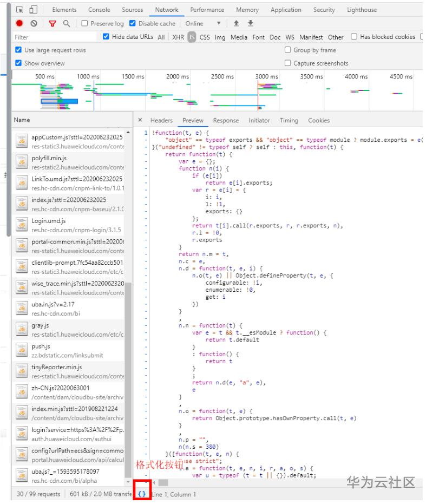Viewport: 426px width, 504px height.
Task: Toggle the JS type filter
Action: [x=192, y=37]
